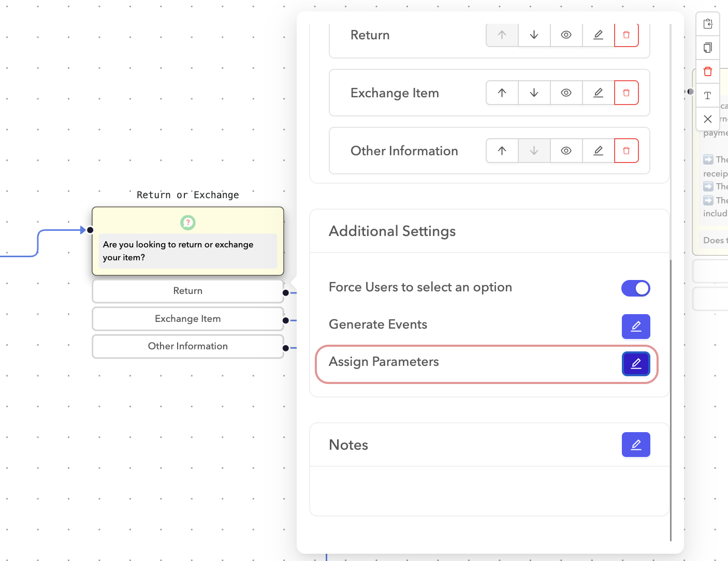
Task: Show preview of Other Information option
Action: [566, 151]
